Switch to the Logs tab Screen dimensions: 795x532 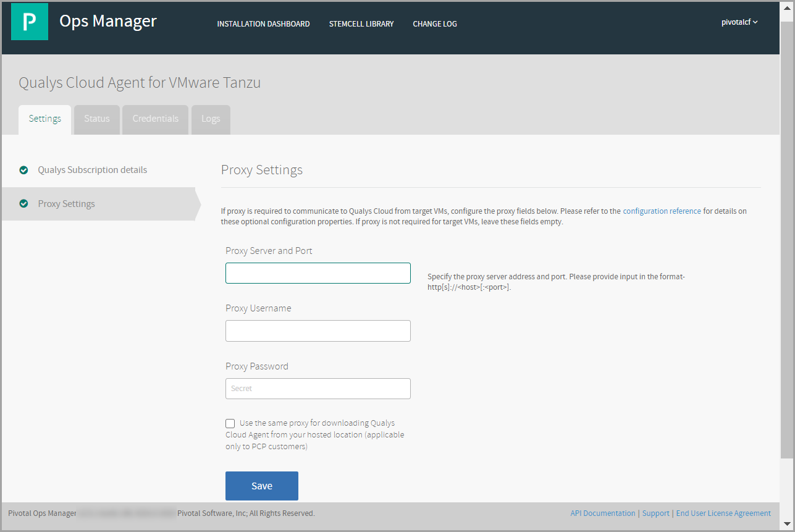(x=211, y=119)
